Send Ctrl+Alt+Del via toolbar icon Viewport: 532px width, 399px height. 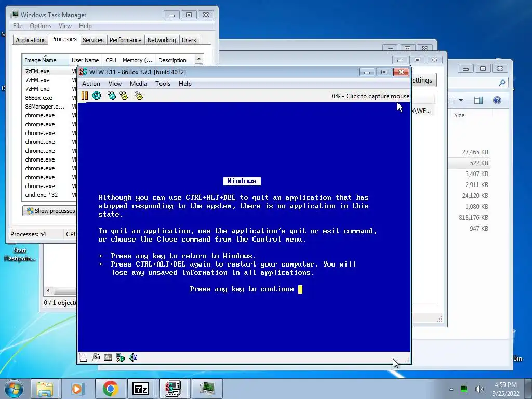pos(112,96)
